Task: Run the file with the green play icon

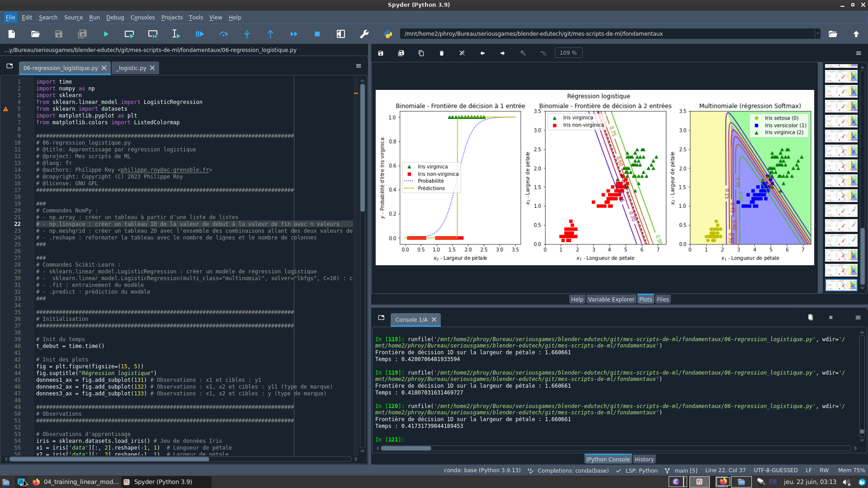Action: (106, 34)
